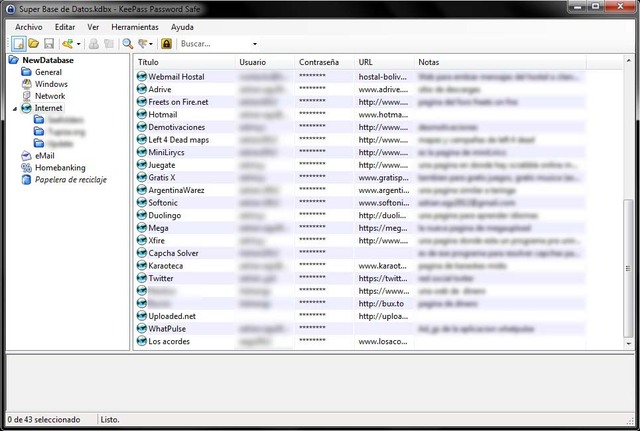Select the Internet group label
Viewport: 640px width, 431px height.
click(48, 108)
